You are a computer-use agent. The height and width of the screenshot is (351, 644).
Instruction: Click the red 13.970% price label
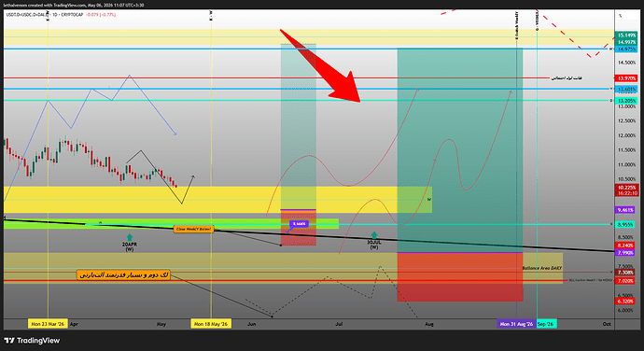[626, 78]
